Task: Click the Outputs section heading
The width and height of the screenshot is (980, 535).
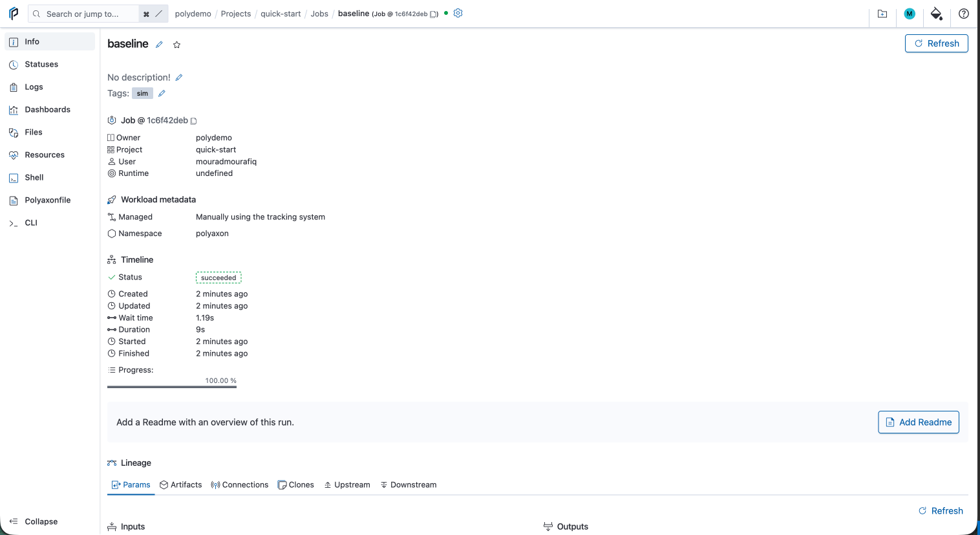Action: [573, 527]
